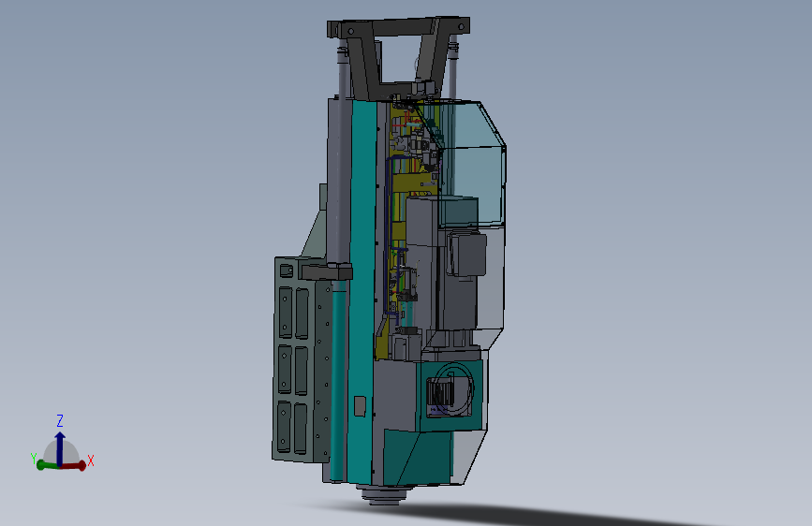Select the gray slotted mounting plate on the left
Screen dimensions: 812x526
point(302,358)
